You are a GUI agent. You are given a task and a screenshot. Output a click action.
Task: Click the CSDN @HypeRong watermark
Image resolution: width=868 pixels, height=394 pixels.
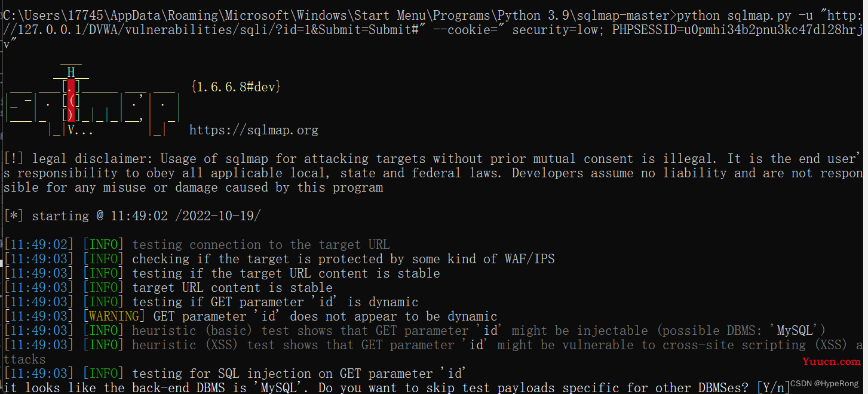click(x=824, y=384)
